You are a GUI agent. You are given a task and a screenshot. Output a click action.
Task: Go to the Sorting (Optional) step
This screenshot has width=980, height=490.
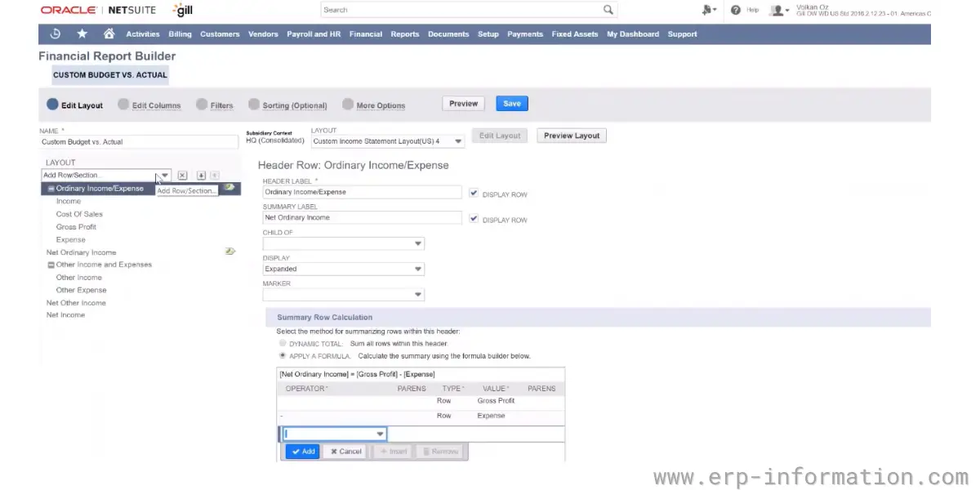click(288, 105)
